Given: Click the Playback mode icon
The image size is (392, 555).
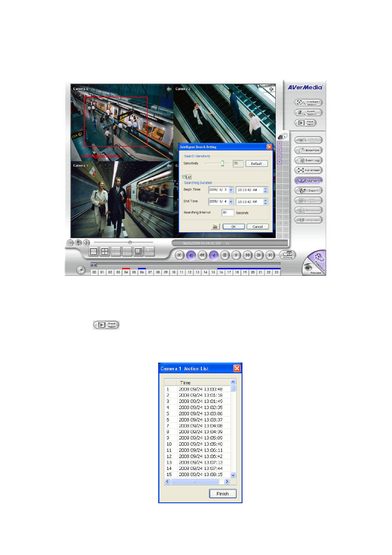Looking at the screenshot, I should click(x=320, y=259).
